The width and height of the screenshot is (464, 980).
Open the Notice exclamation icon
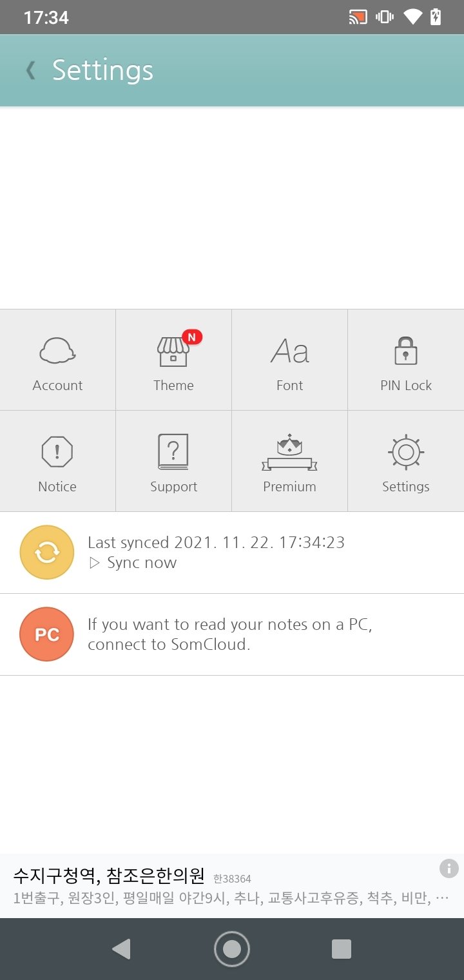pyautogui.click(x=57, y=452)
